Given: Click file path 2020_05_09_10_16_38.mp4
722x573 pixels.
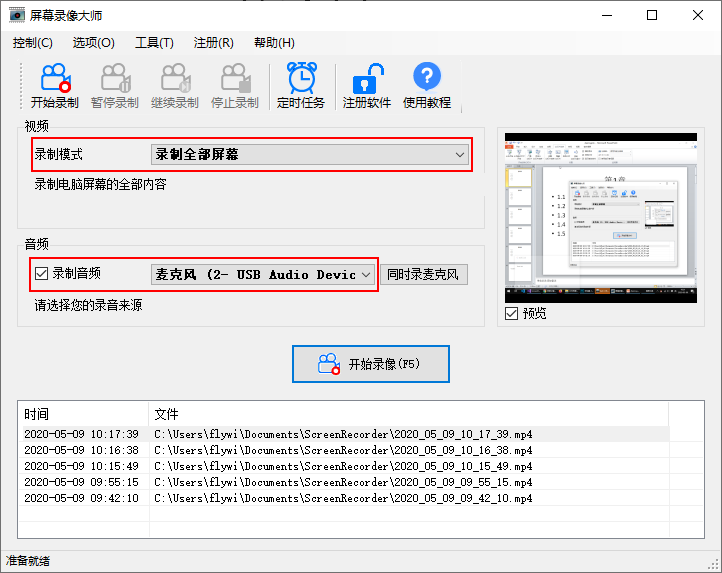Looking at the screenshot, I should tap(343, 450).
